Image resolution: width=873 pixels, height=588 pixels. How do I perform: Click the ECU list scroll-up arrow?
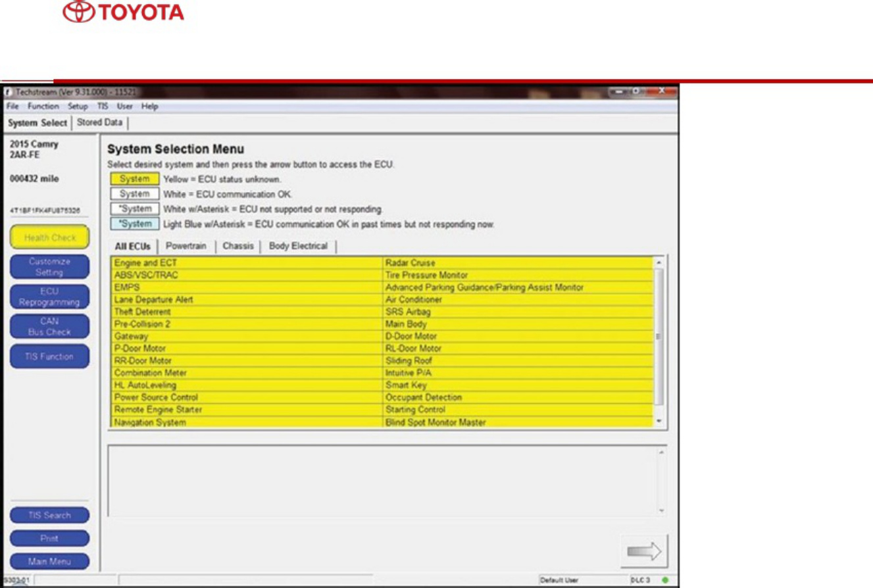(x=659, y=262)
